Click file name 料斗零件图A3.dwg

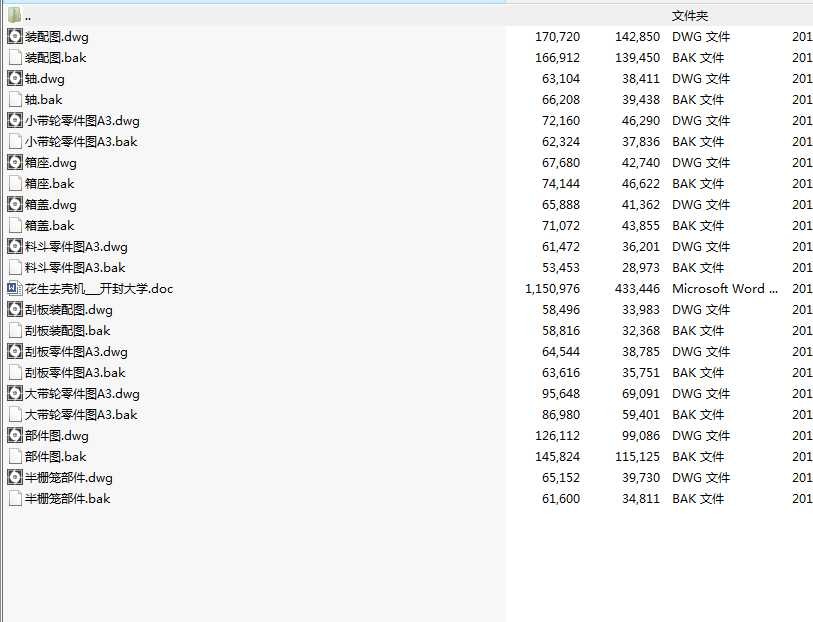pyautogui.click(x=76, y=247)
